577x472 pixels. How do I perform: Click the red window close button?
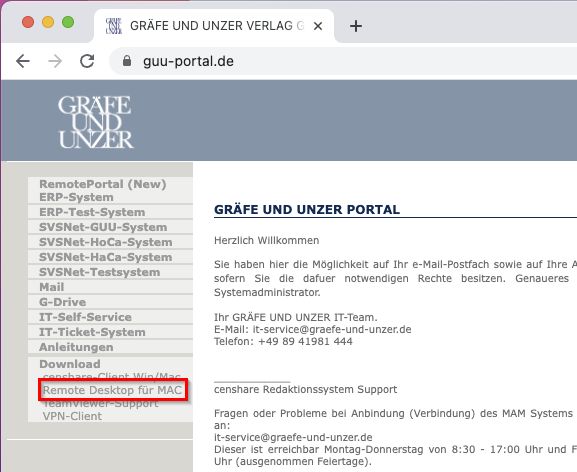[28, 22]
